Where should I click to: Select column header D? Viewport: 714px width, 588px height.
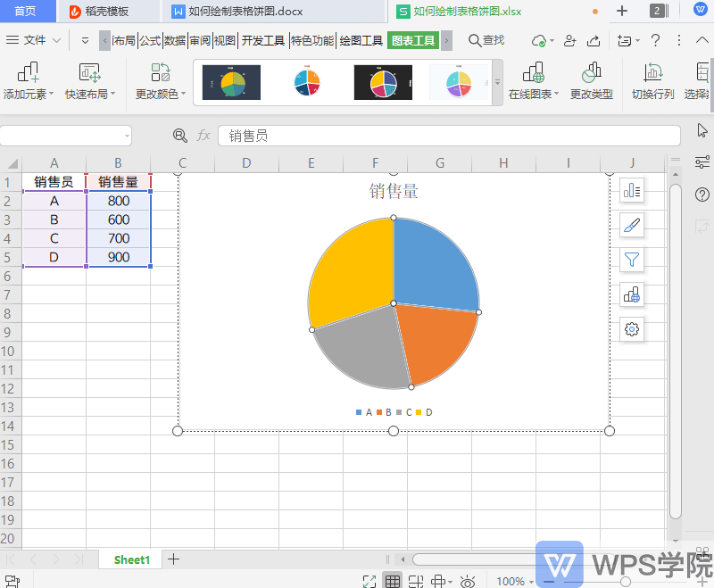click(246, 162)
